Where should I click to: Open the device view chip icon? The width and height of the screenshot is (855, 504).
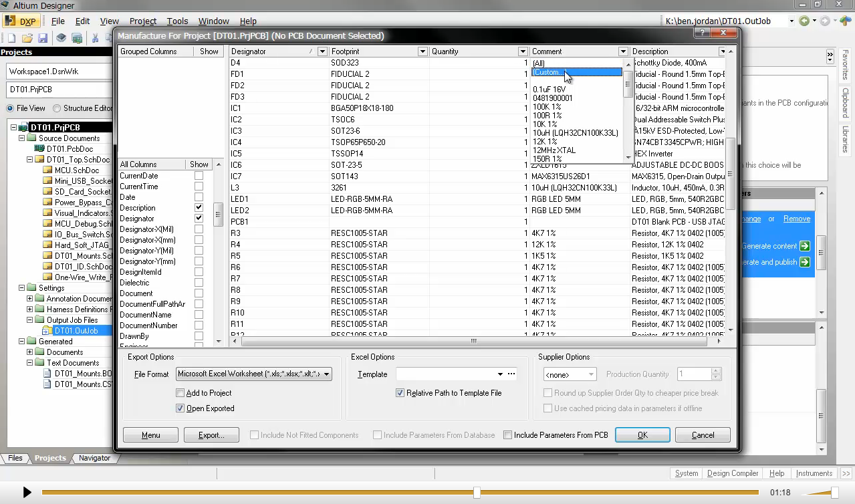click(62, 38)
